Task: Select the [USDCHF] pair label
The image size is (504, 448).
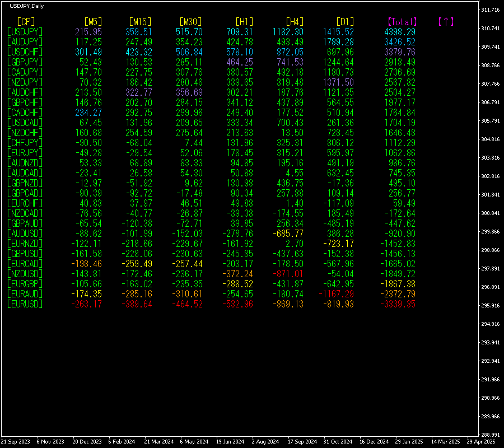Action: tap(25, 52)
